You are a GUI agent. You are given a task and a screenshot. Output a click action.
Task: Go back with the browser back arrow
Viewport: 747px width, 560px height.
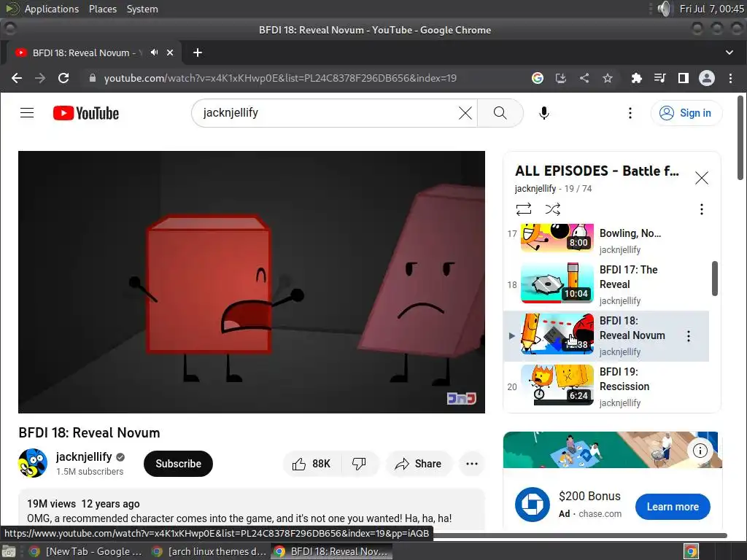coord(17,78)
